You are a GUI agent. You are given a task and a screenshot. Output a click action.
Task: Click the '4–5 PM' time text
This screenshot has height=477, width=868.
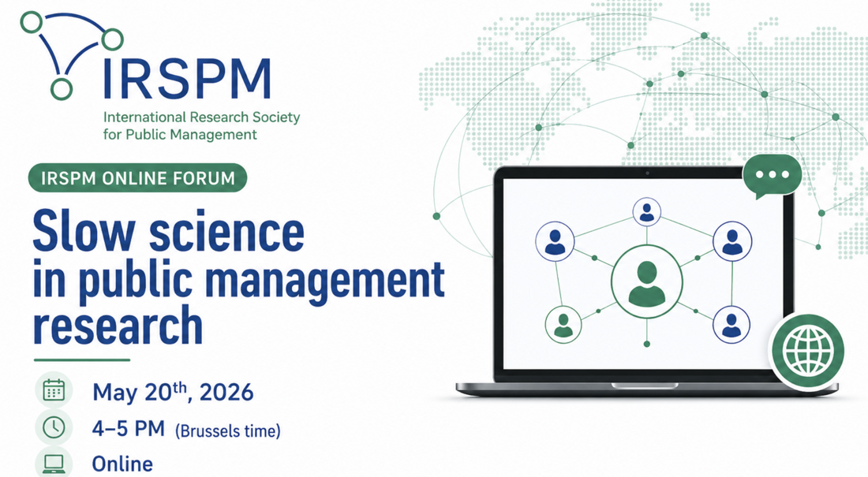point(129,428)
